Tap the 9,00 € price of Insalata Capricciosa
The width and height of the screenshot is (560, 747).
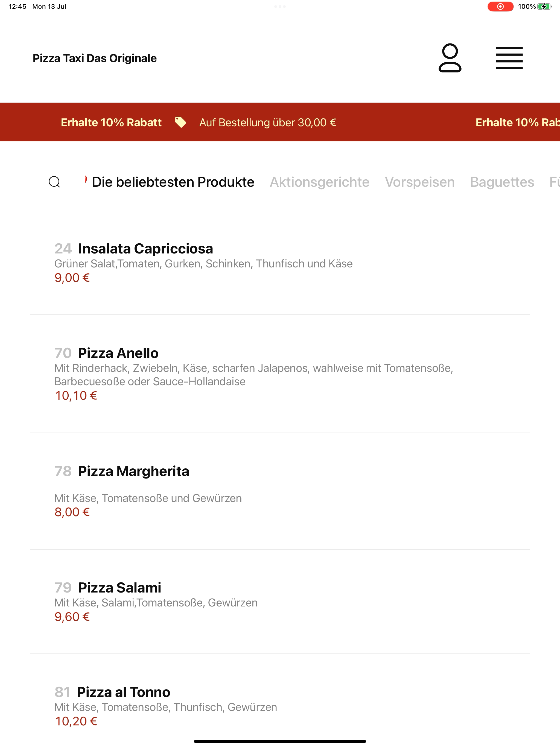click(72, 278)
